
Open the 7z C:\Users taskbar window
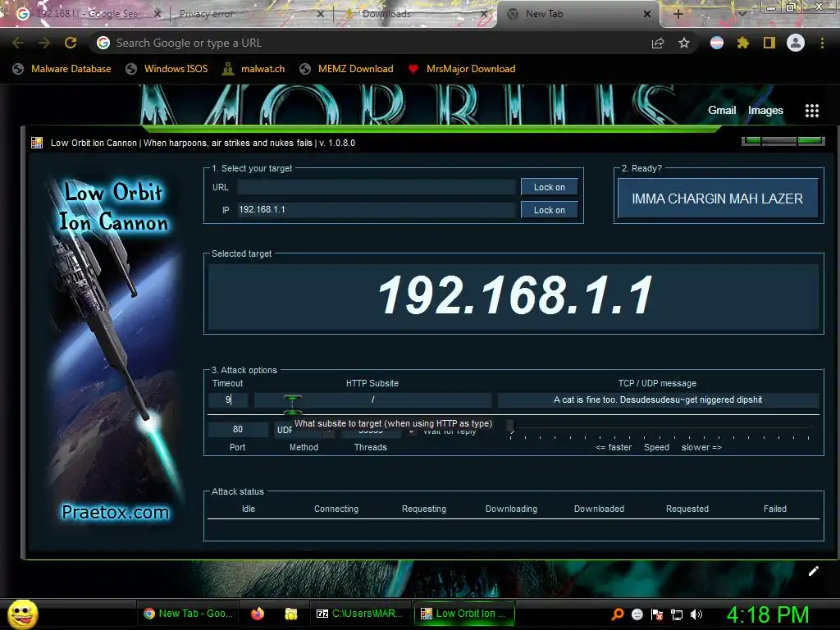click(360, 614)
